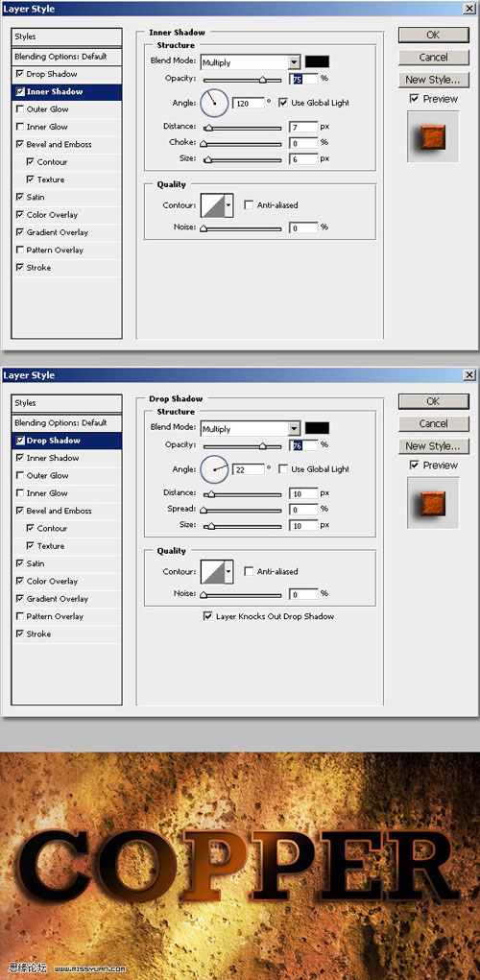Select Gradient Overlay in lower dialog
The image size is (480, 980).
tap(57, 598)
